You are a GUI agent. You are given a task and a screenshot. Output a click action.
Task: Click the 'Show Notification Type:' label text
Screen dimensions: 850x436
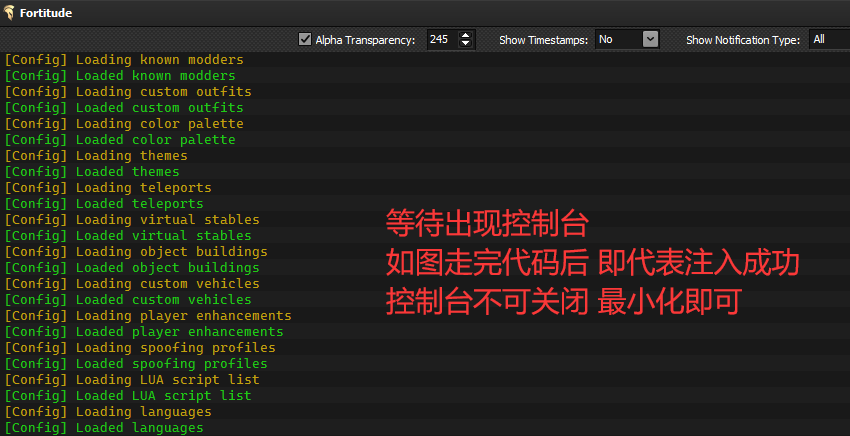tap(743, 40)
